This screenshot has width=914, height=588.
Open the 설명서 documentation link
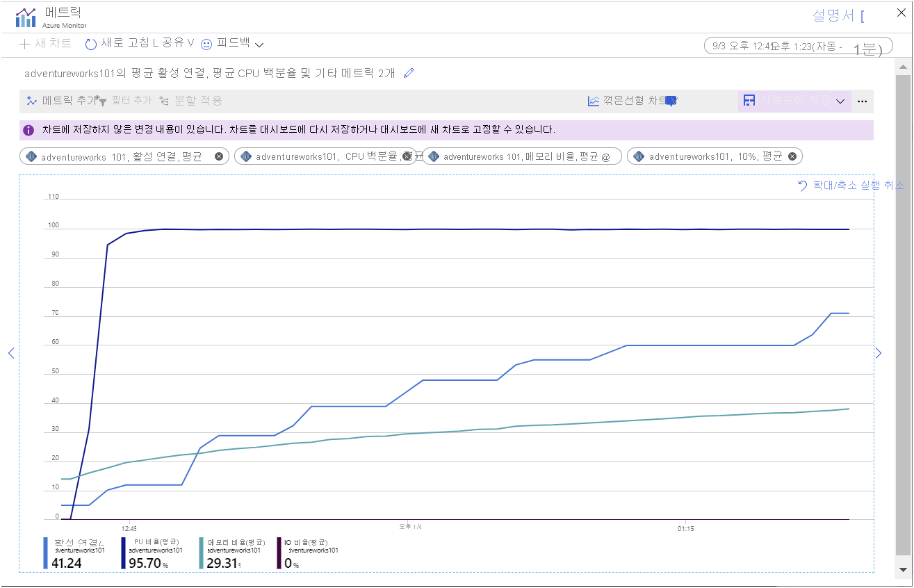[x=838, y=15]
